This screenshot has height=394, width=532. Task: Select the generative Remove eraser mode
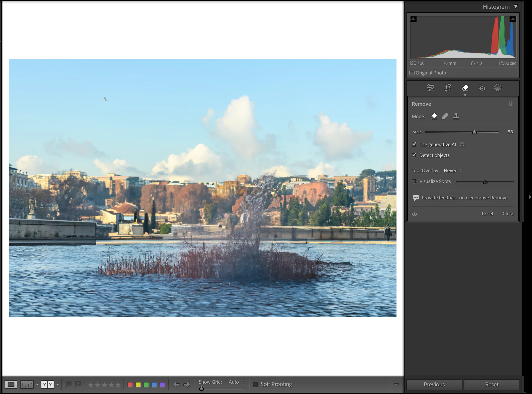(x=434, y=116)
